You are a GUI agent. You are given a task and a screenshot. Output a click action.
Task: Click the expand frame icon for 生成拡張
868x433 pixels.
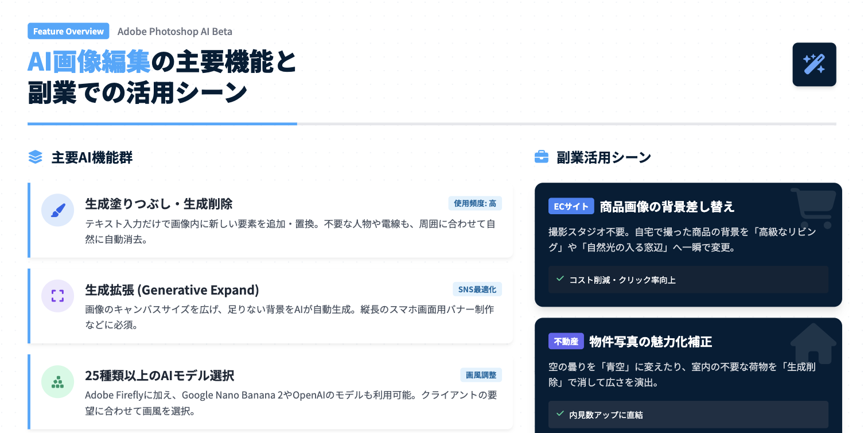point(57,296)
